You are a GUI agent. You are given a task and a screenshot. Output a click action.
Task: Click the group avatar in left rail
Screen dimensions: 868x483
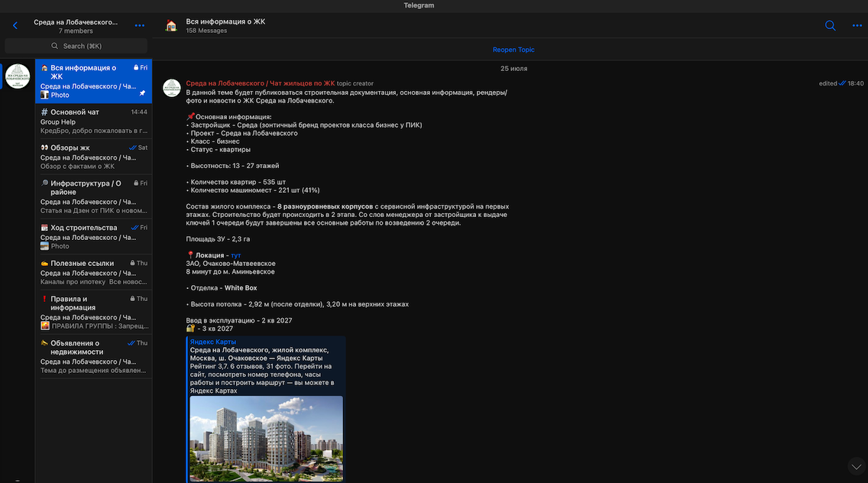pyautogui.click(x=17, y=76)
